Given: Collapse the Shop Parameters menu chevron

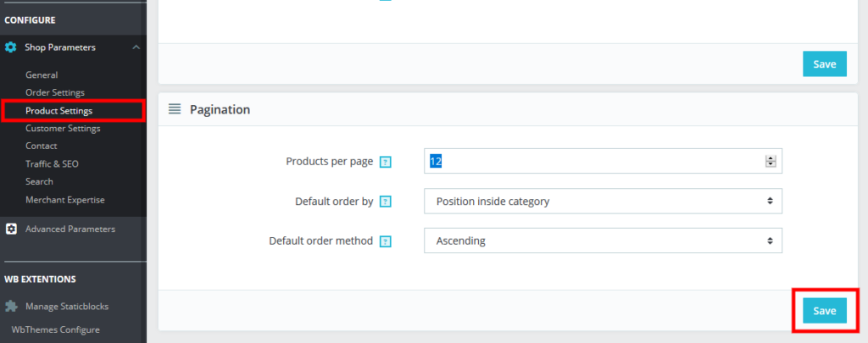Looking at the screenshot, I should click(x=136, y=47).
